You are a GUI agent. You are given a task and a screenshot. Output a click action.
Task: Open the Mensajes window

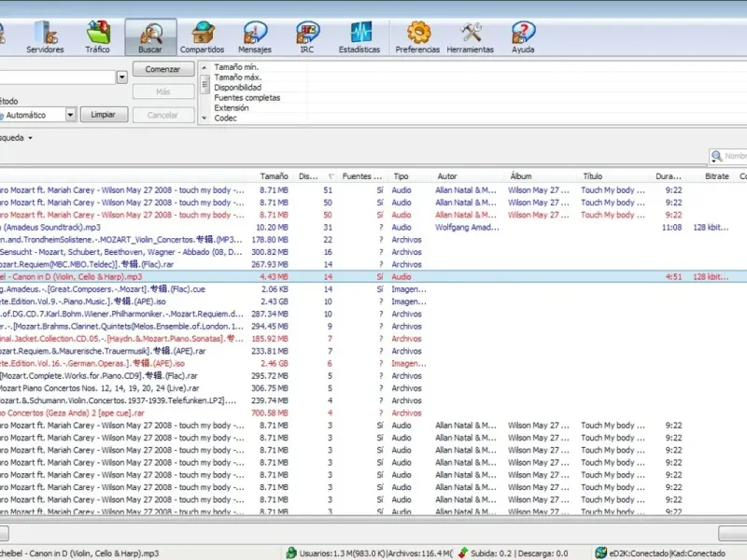pos(255,37)
